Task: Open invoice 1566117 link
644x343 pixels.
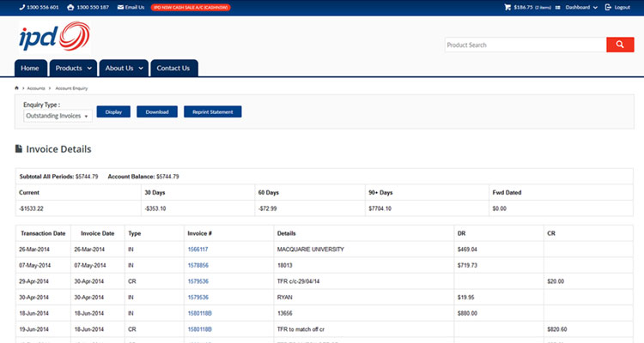Action: click(197, 250)
